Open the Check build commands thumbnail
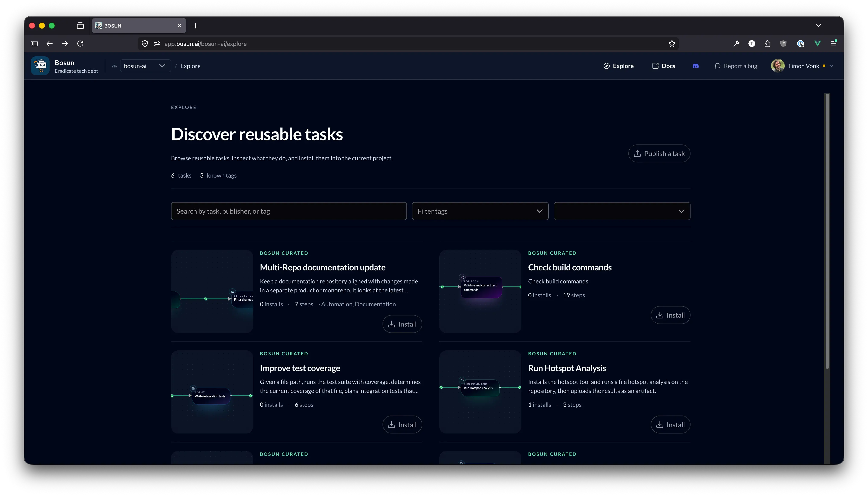 pyautogui.click(x=480, y=291)
